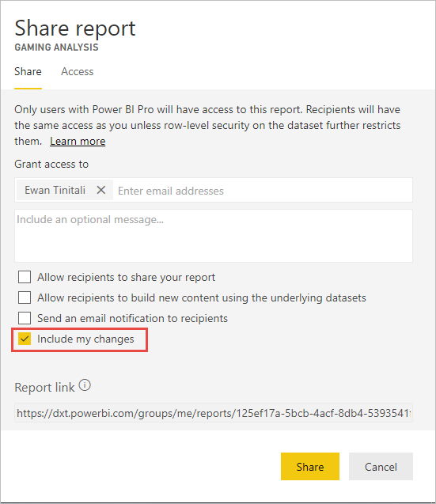Tick the Allow recipients to share your report checkbox
Screen dimensions: 436x504
[25, 277]
